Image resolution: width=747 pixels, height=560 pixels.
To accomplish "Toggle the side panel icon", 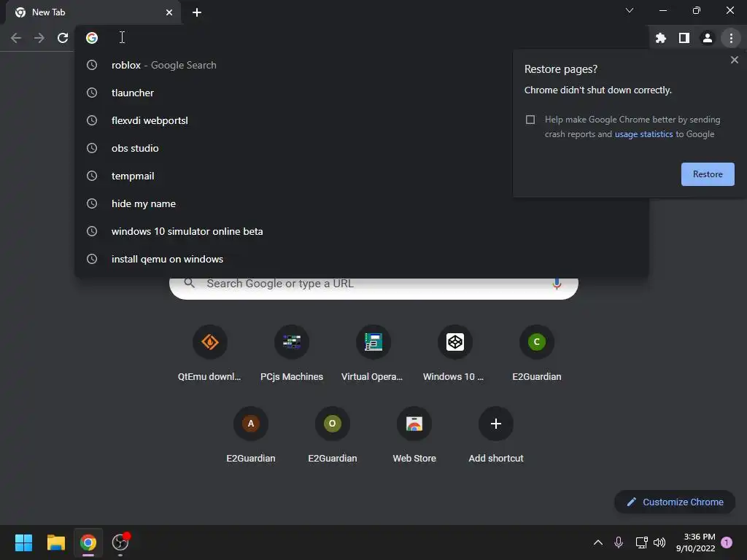I will pos(684,38).
